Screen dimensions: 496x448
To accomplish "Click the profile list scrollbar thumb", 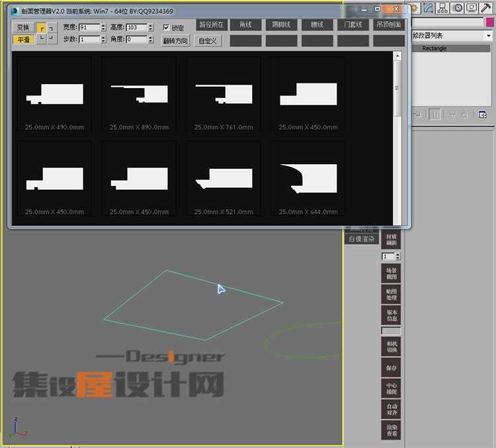I will pyautogui.click(x=397, y=88).
